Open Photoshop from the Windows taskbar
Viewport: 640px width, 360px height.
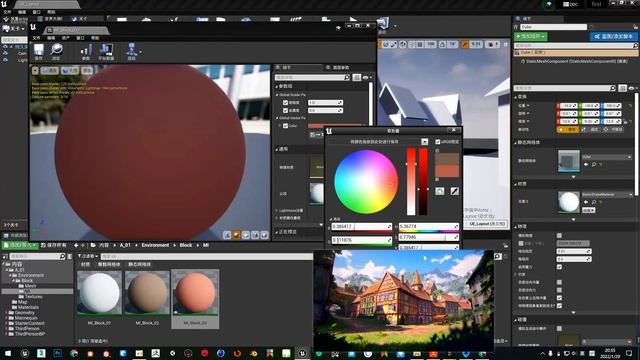point(58,353)
